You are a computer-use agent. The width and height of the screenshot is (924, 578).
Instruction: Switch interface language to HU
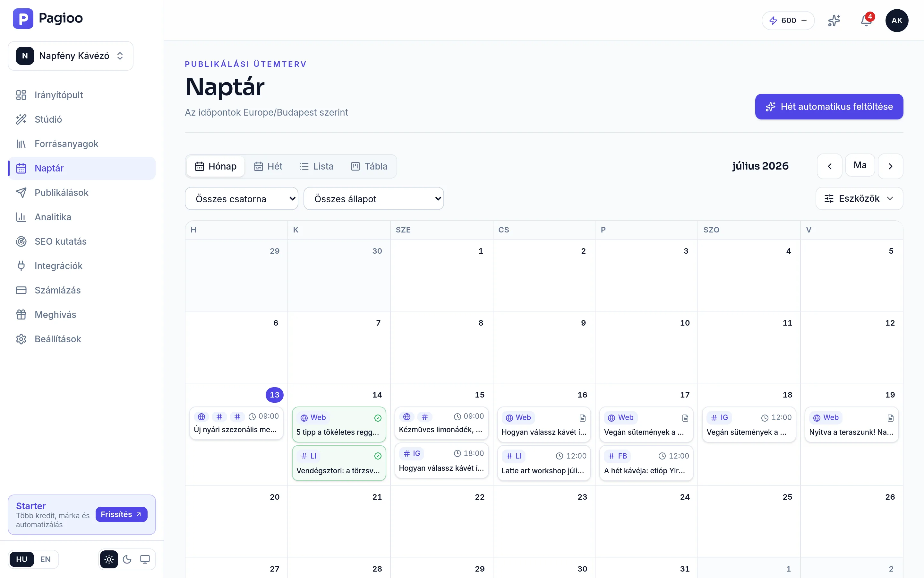21,559
